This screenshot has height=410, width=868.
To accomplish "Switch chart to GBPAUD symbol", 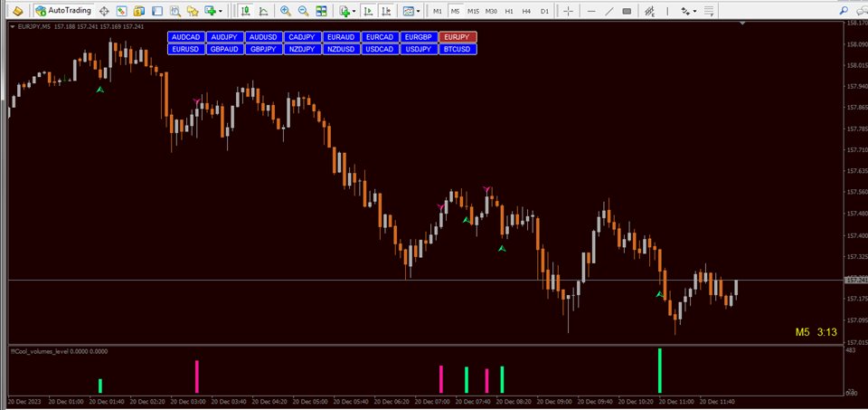I will click(x=225, y=49).
